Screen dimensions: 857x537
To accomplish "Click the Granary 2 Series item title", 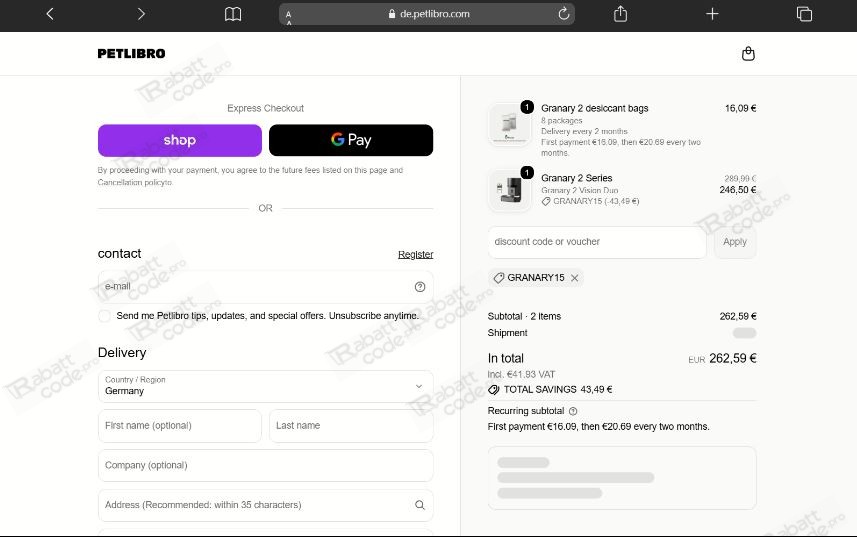I will point(577,178).
